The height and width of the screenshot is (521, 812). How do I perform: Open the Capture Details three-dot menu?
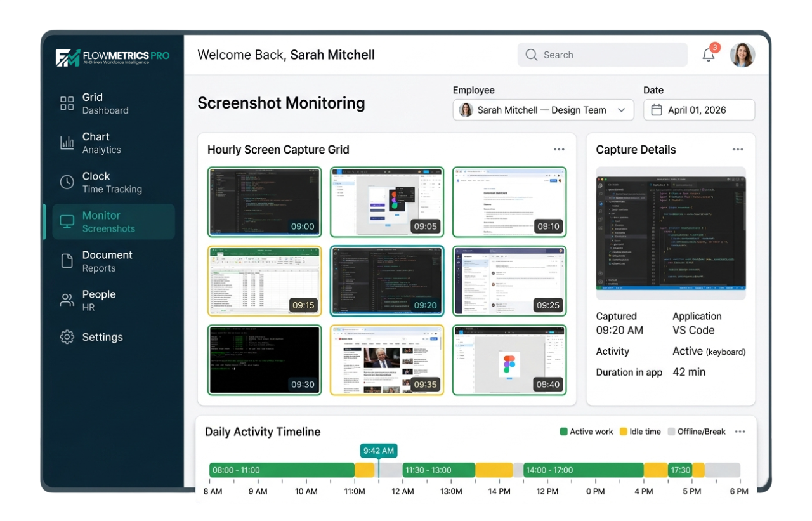[x=738, y=149]
